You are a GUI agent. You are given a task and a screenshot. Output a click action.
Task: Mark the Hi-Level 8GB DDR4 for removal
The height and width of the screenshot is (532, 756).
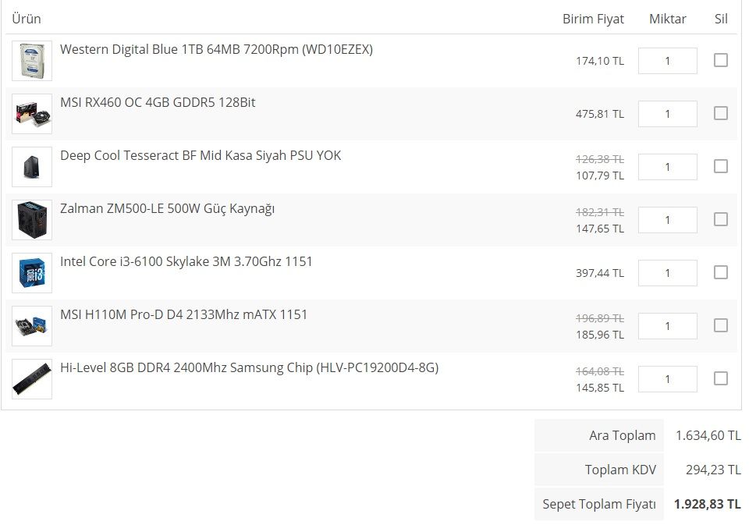click(x=721, y=378)
